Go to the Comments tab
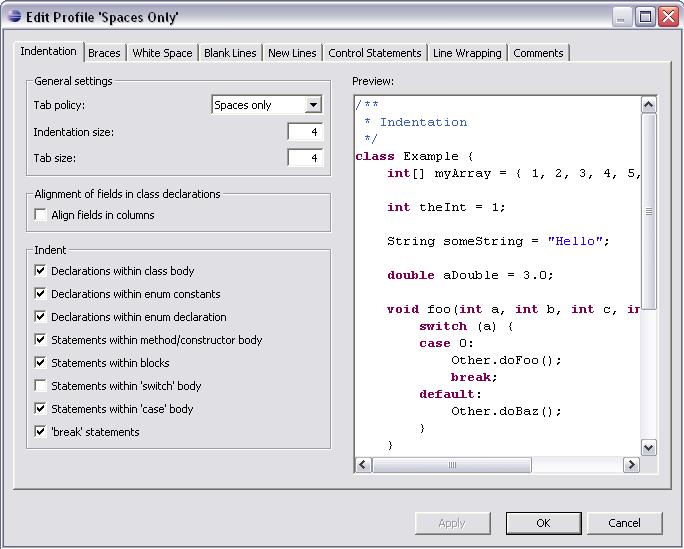 538,53
